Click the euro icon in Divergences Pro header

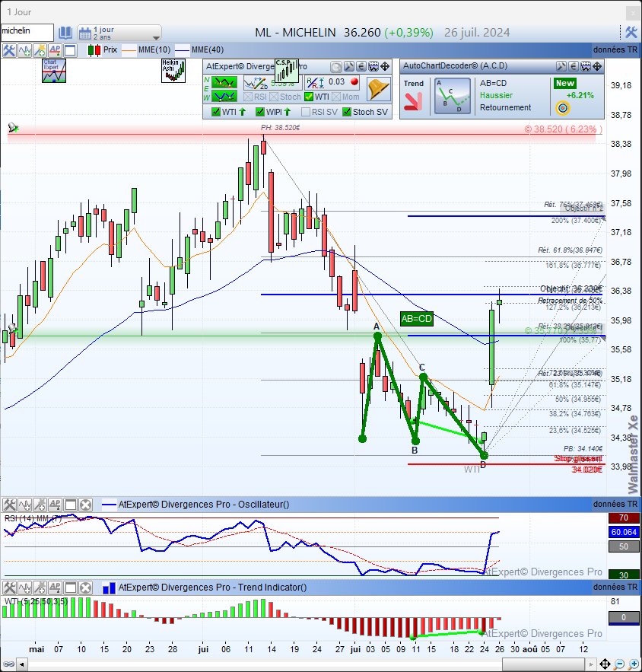point(361,66)
